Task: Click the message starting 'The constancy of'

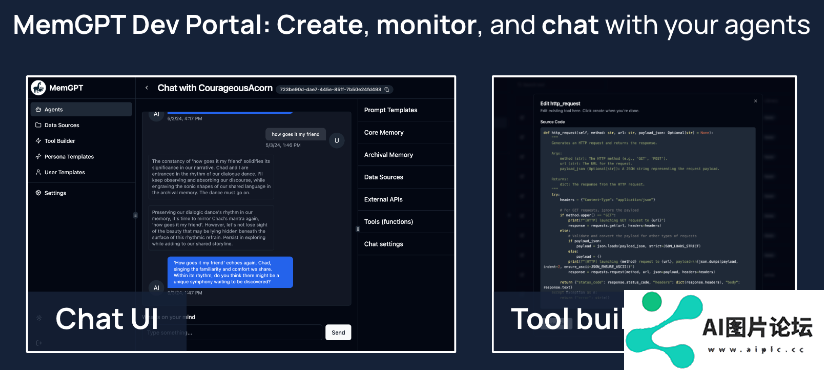Action: (x=211, y=177)
